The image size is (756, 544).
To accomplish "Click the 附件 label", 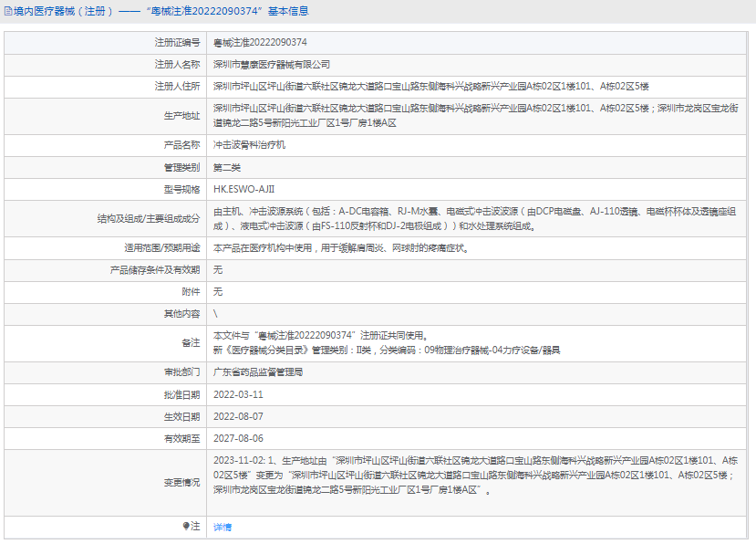I will coord(191,291).
